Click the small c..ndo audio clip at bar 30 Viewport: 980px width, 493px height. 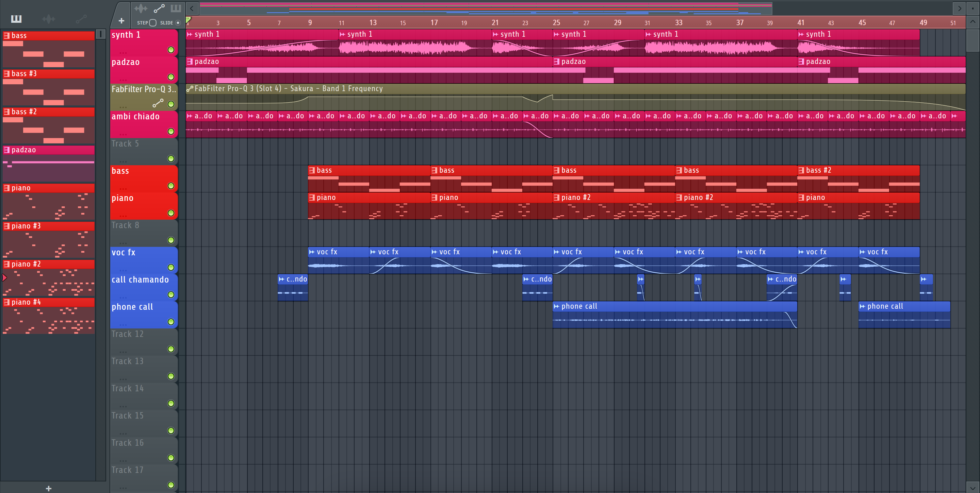coord(641,287)
